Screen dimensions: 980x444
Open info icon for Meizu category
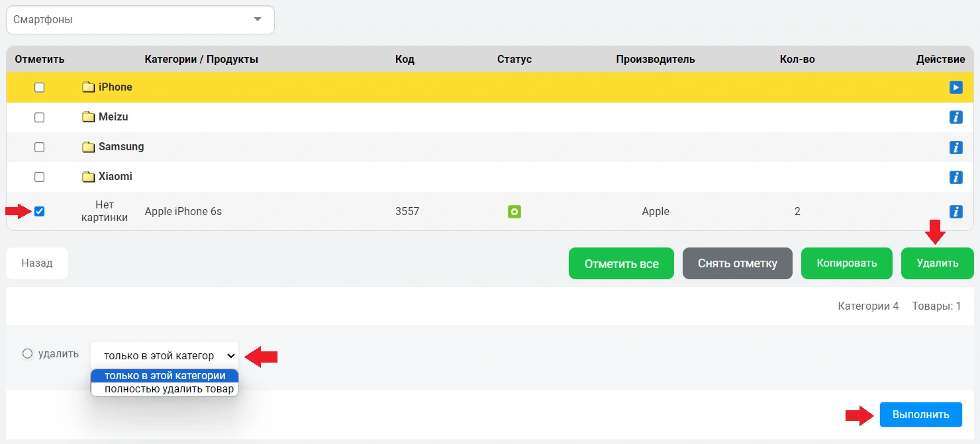pos(955,117)
